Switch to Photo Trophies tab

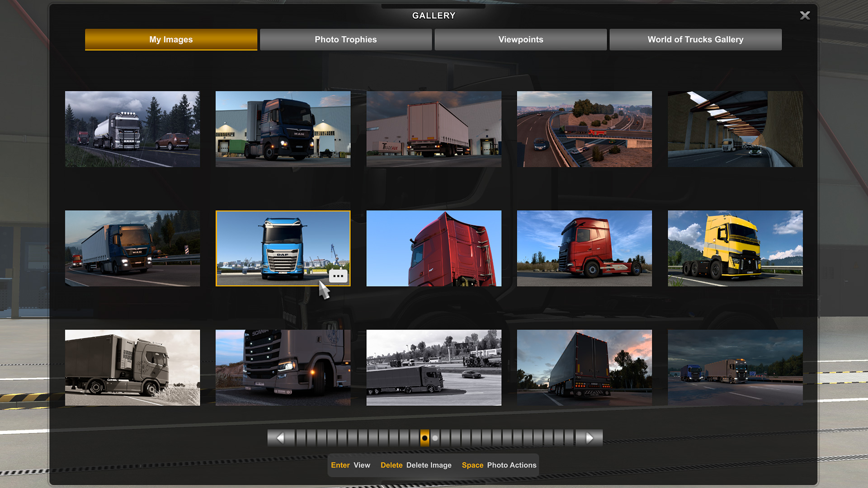345,40
